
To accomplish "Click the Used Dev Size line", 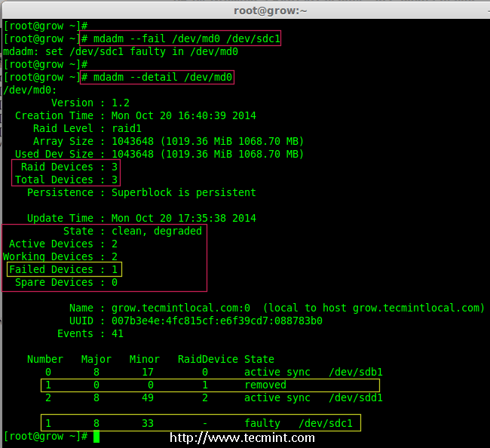I will point(155,154).
